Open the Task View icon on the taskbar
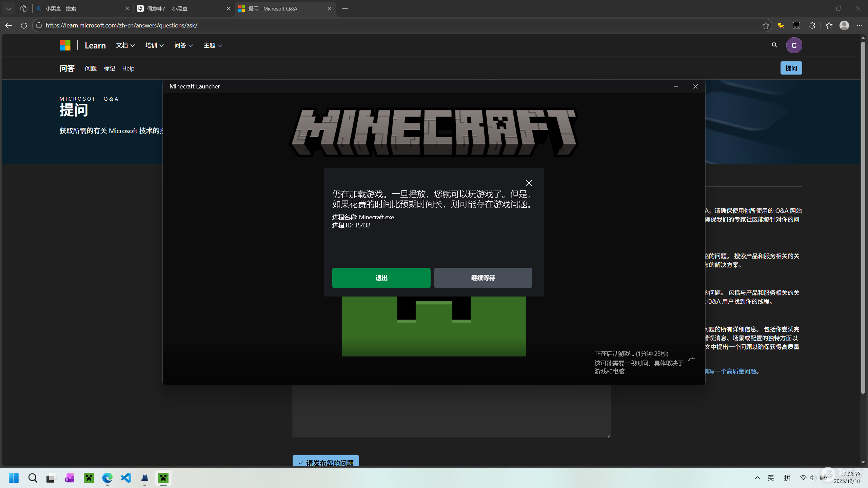Viewport: 868px width, 488px height. click(51, 478)
